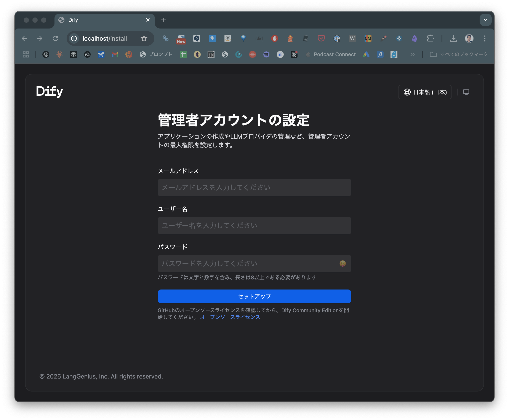The image size is (509, 420).
Task: Open the Bluesky butterfly bookmark
Action: 101,54
